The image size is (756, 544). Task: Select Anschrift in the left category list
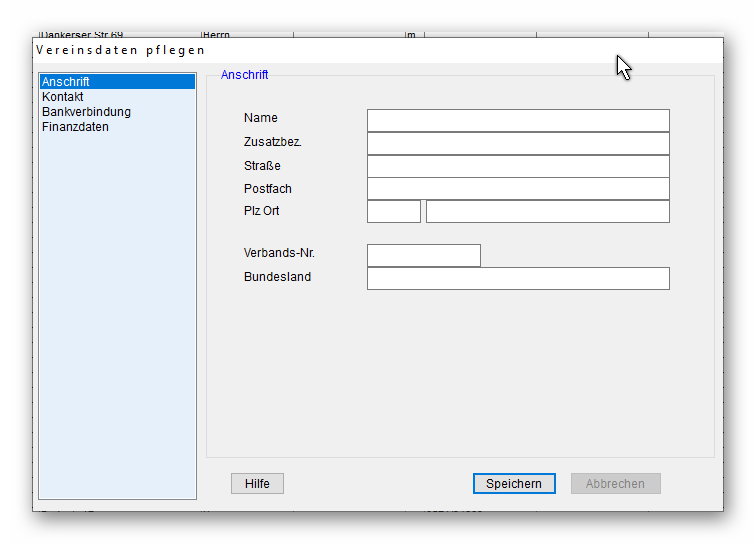(x=66, y=82)
